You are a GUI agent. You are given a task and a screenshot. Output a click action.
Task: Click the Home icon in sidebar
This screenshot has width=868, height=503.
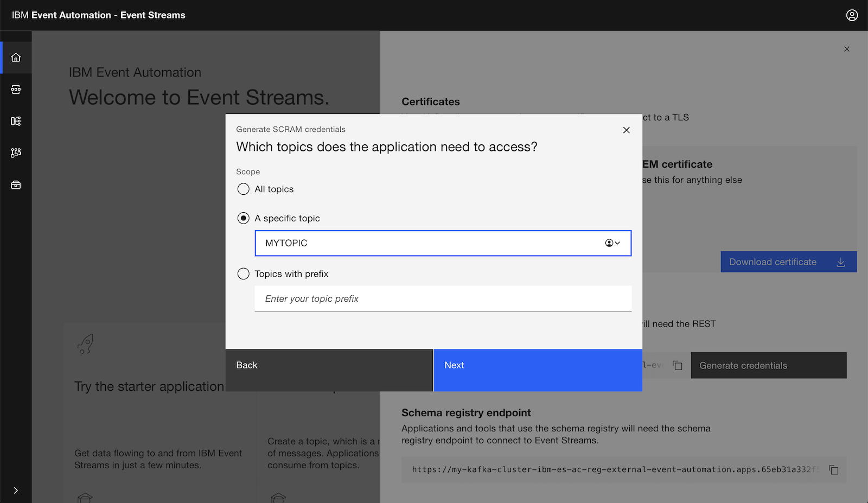click(16, 58)
